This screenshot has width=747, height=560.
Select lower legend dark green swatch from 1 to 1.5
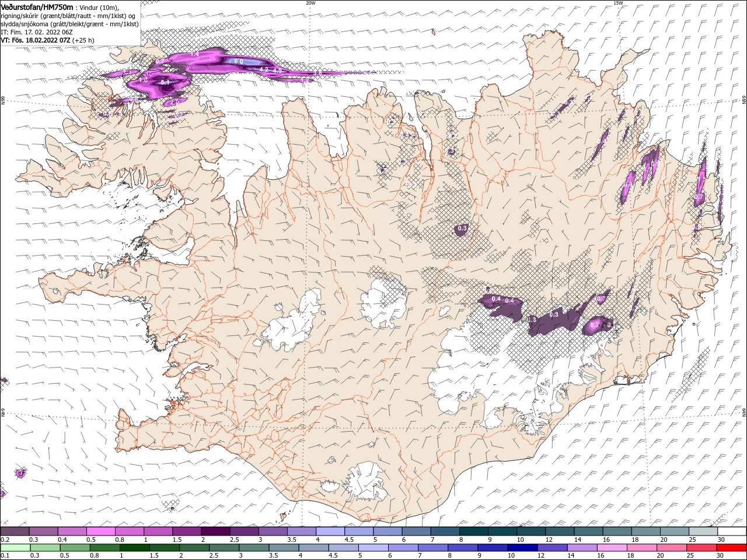pyautogui.click(x=135, y=548)
